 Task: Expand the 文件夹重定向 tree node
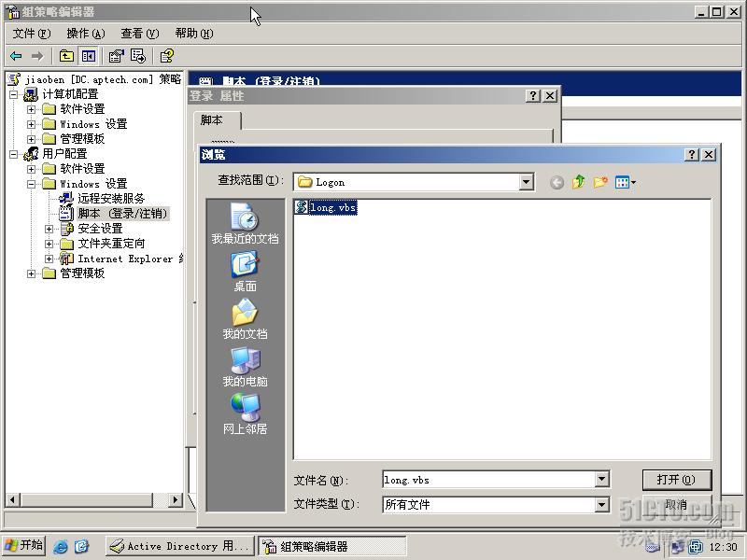pyautogui.click(x=49, y=244)
